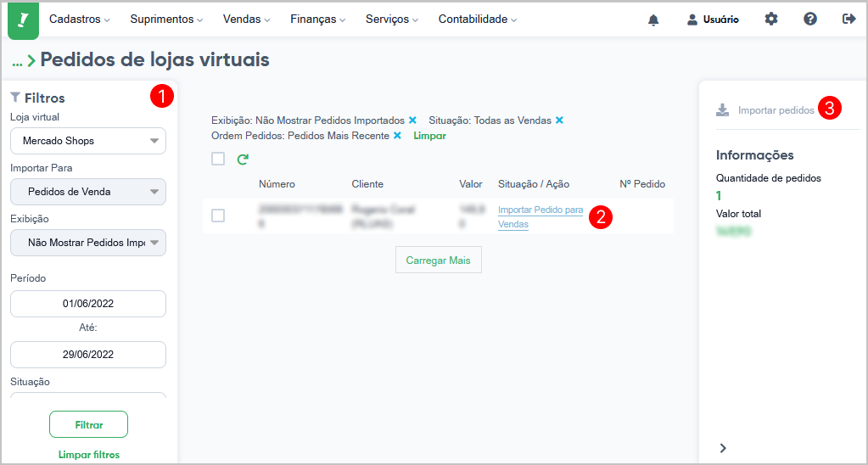This screenshot has width=868, height=465.
Task: Open the Finanças menu
Action: tap(317, 20)
